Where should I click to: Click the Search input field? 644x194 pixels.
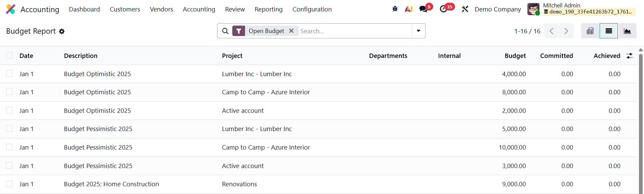tap(355, 31)
